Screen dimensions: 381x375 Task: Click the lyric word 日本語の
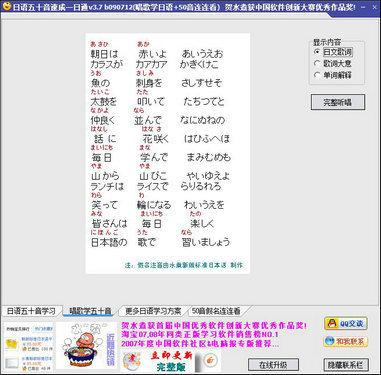pyautogui.click(x=109, y=242)
